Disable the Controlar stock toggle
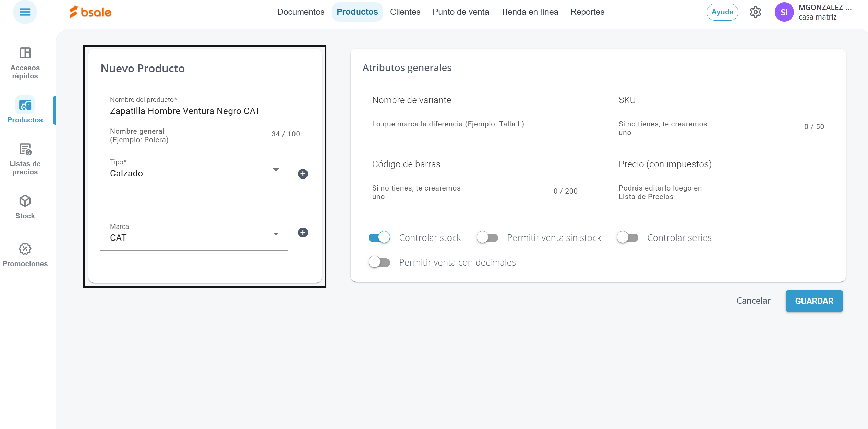 (x=379, y=237)
